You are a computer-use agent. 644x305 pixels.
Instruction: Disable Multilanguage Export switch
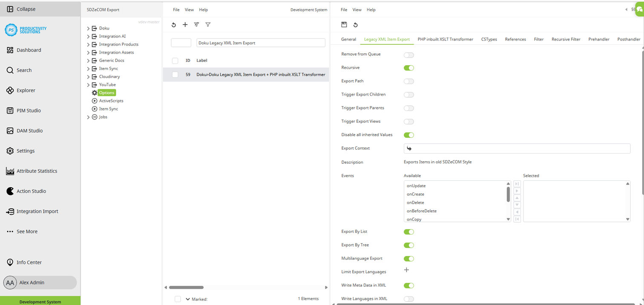tap(409, 259)
